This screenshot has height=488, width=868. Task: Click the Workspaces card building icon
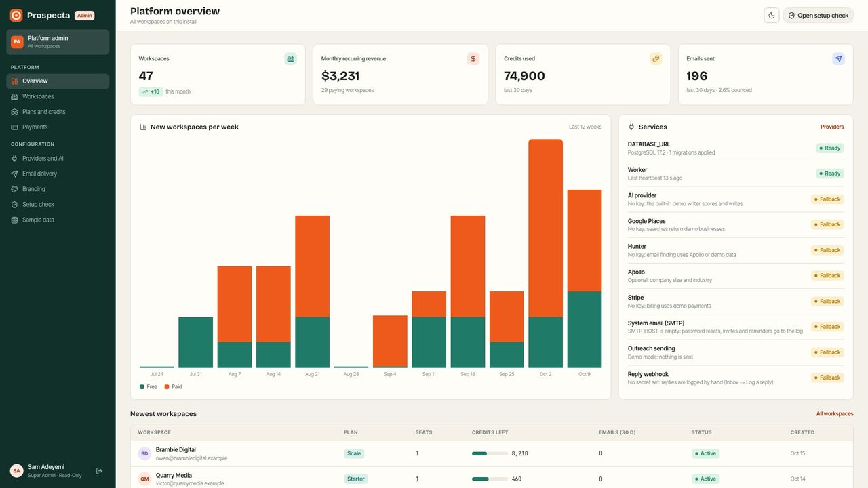(291, 59)
